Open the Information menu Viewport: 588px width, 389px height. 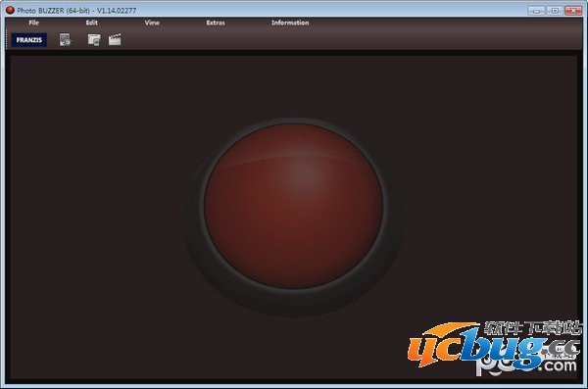[290, 23]
